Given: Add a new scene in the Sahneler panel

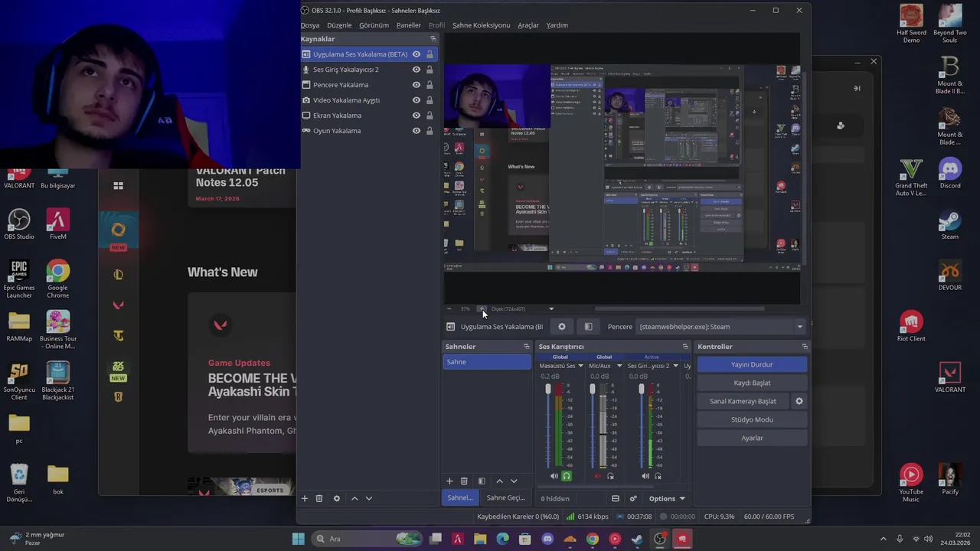Looking at the screenshot, I should (x=449, y=481).
